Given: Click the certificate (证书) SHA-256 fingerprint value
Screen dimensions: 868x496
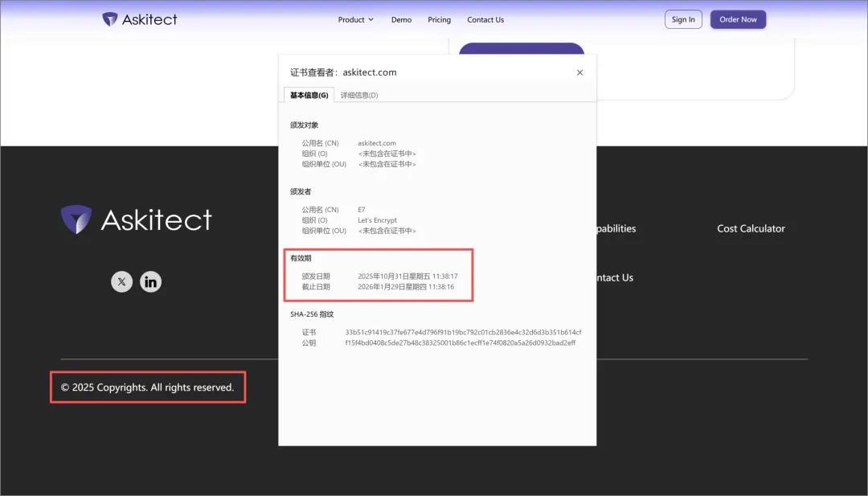Looking at the screenshot, I should point(463,332).
